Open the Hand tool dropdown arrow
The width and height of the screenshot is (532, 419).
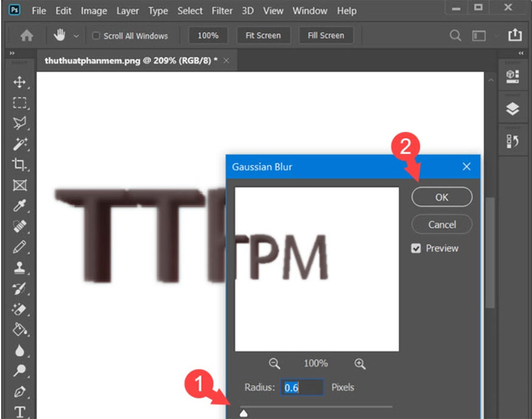pos(77,35)
